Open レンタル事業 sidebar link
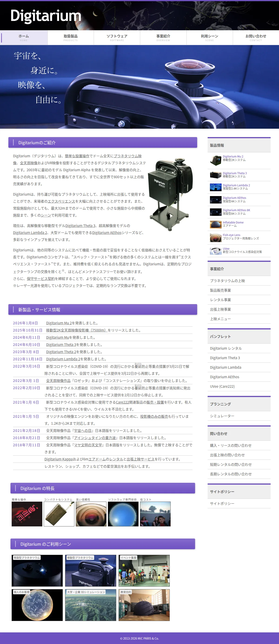Image resolution: width=279 pixels, height=644 pixels. point(239,300)
